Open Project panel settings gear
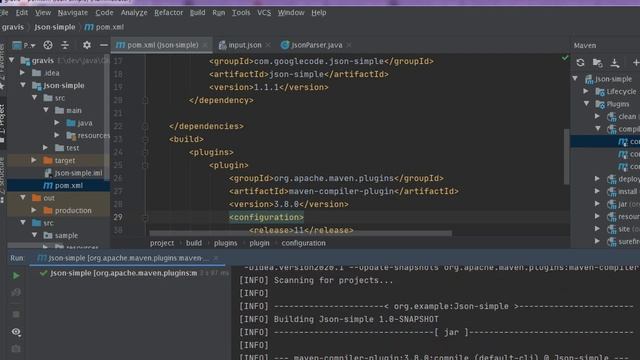 87,45
